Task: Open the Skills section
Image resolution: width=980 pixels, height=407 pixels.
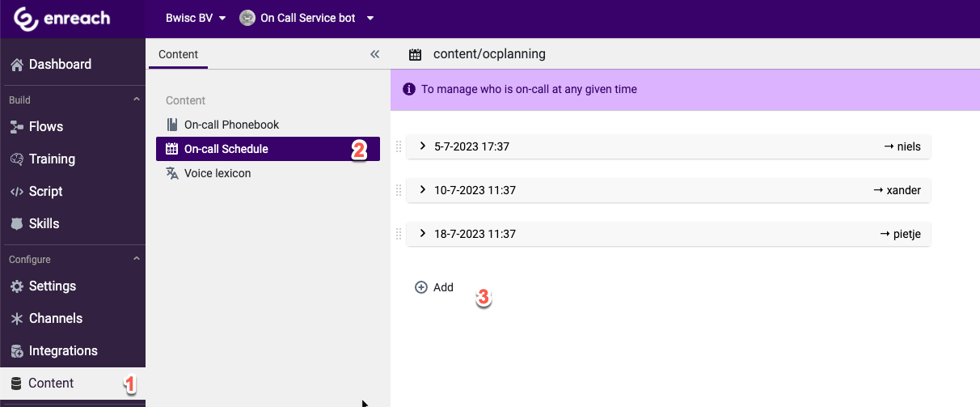Action: point(44,223)
